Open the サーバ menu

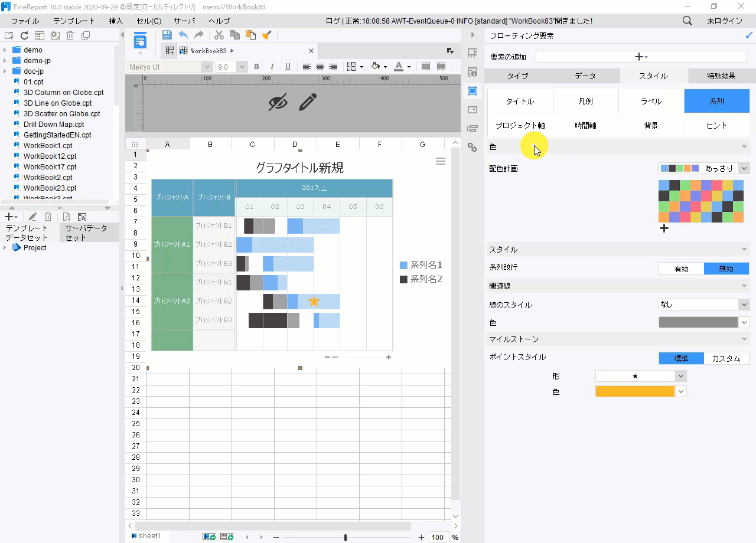coord(184,21)
